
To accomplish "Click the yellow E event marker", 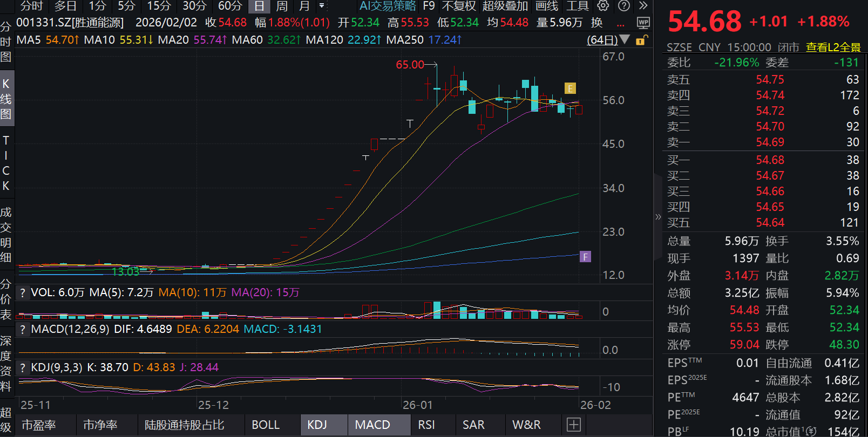I will [x=570, y=88].
